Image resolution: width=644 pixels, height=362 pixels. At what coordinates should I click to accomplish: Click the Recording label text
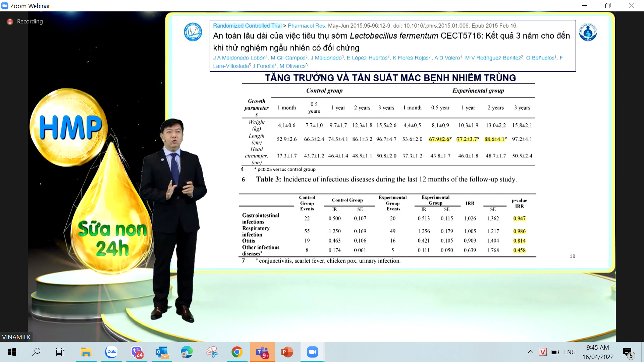[30, 21]
